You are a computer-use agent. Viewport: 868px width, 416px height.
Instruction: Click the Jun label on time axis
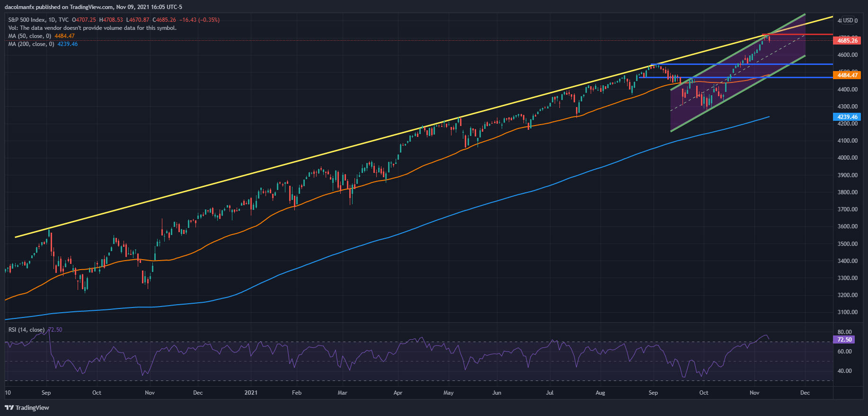click(497, 393)
